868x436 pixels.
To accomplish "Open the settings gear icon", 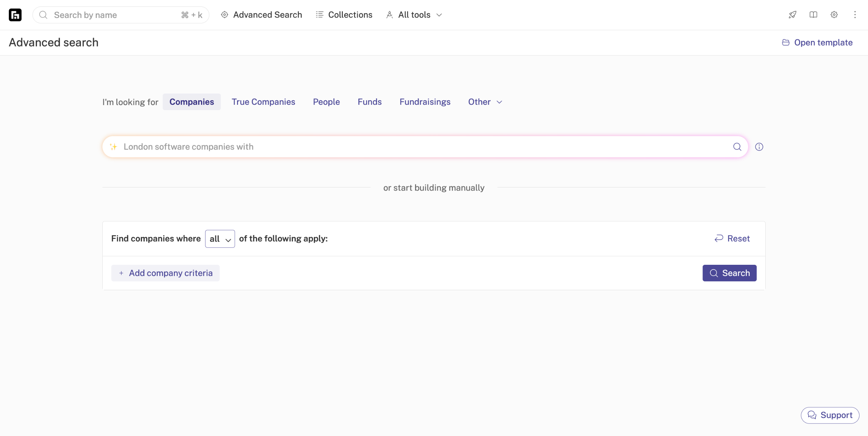I will point(834,15).
